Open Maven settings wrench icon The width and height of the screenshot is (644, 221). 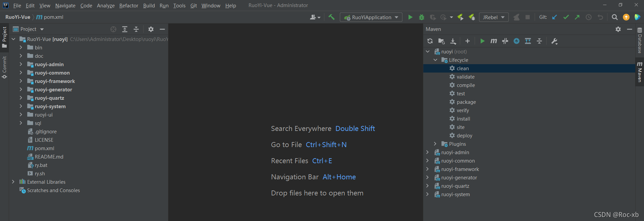[x=554, y=41]
